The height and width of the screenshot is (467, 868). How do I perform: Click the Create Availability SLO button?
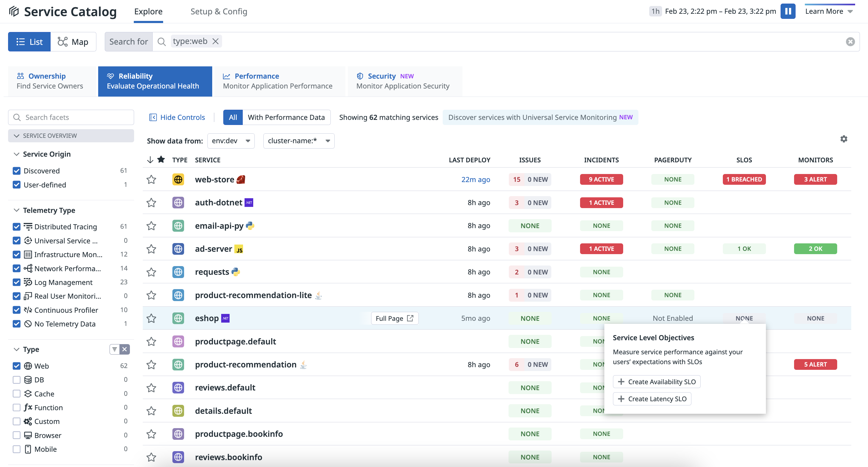(656, 381)
